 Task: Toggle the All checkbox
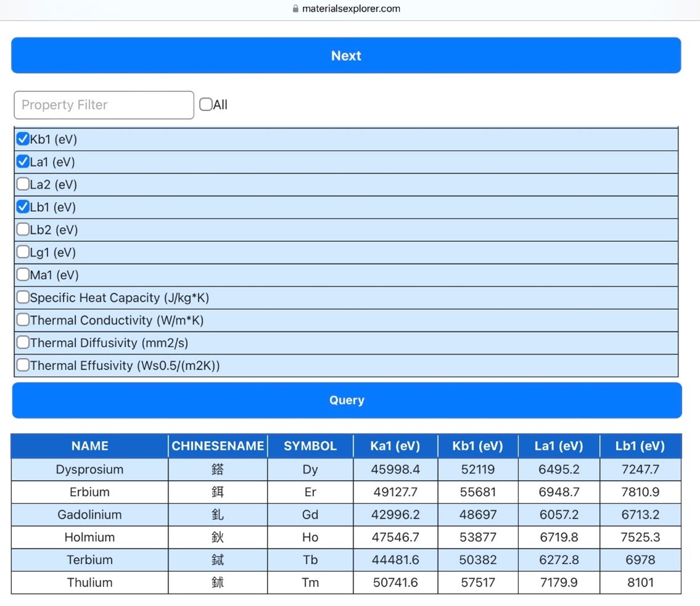206,104
